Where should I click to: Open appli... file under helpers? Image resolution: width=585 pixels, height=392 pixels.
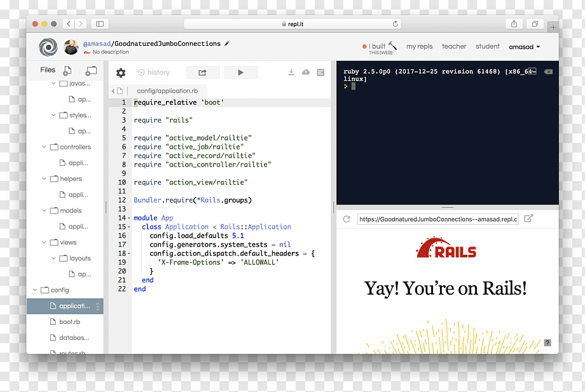click(x=74, y=194)
